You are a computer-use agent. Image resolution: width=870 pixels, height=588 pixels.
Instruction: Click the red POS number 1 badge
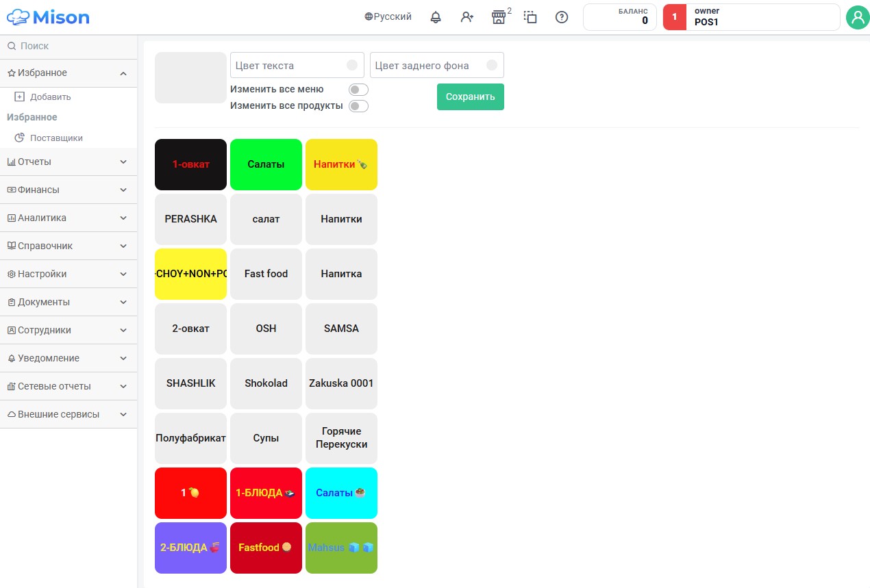coord(675,17)
